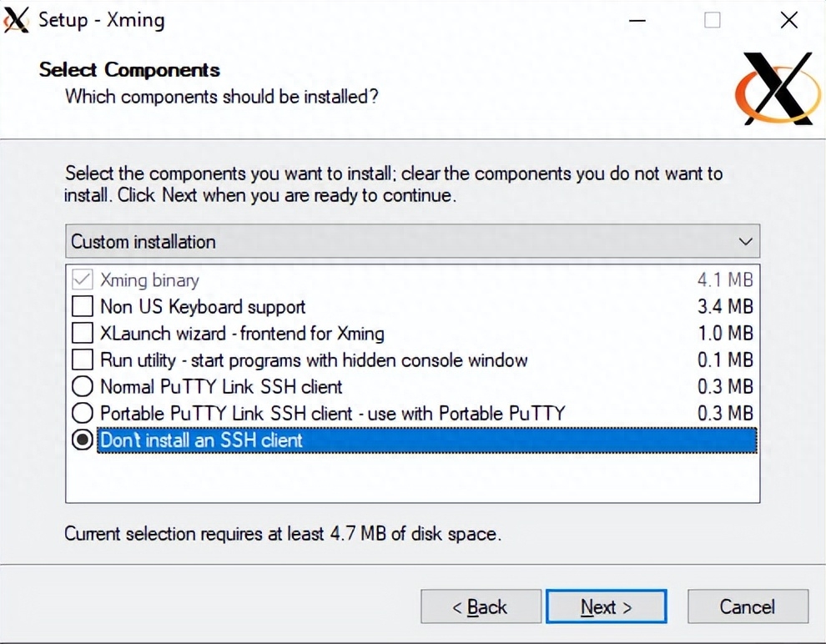The height and width of the screenshot is (644, 826).
Task: Click the Xming icon in title bar
Action: pyautogui.click(x=16, y=20)
